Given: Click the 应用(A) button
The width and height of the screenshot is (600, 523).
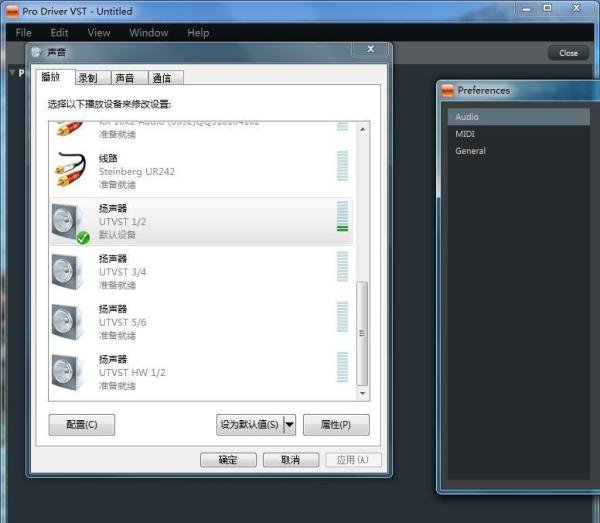Looking at the screenshot, I should pyautogui.click(x=353, y=460).
